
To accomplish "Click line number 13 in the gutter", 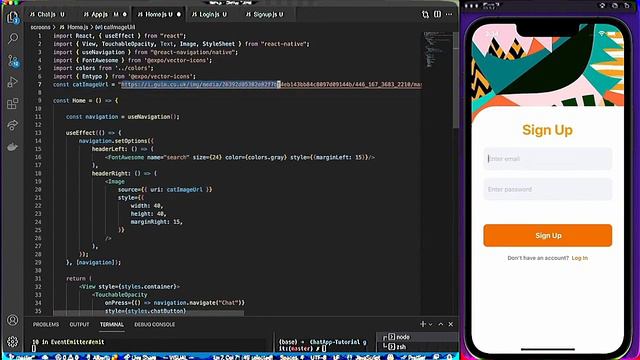I will click(38, 133).
